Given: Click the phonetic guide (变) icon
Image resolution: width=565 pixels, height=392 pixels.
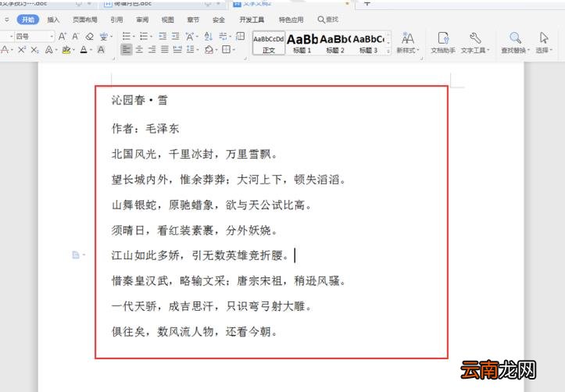Looking at the screenshot, I should (103, 37).
